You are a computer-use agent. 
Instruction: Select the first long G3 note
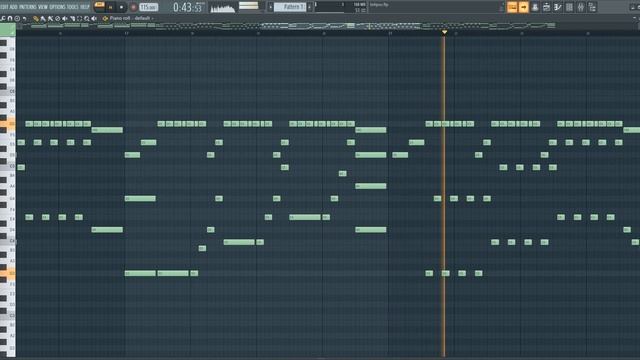coord(140,273)
